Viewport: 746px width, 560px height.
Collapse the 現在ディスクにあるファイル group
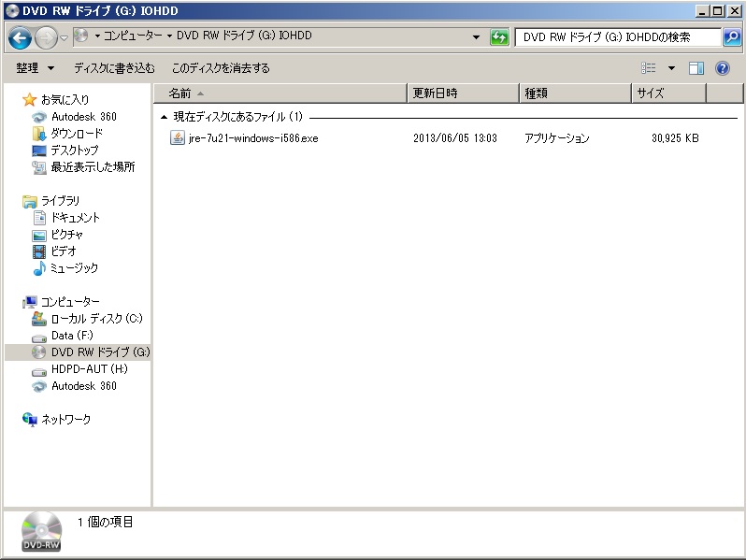(165, 117)
